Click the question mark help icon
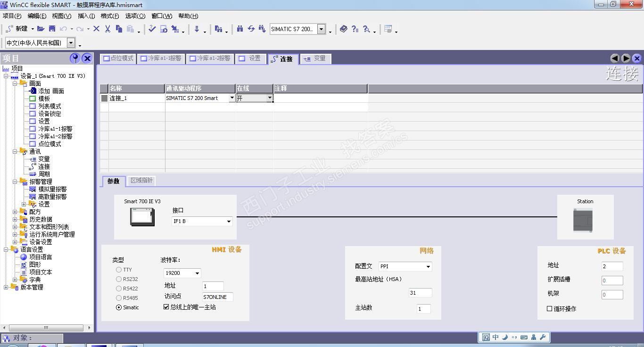 coord(355,29)
